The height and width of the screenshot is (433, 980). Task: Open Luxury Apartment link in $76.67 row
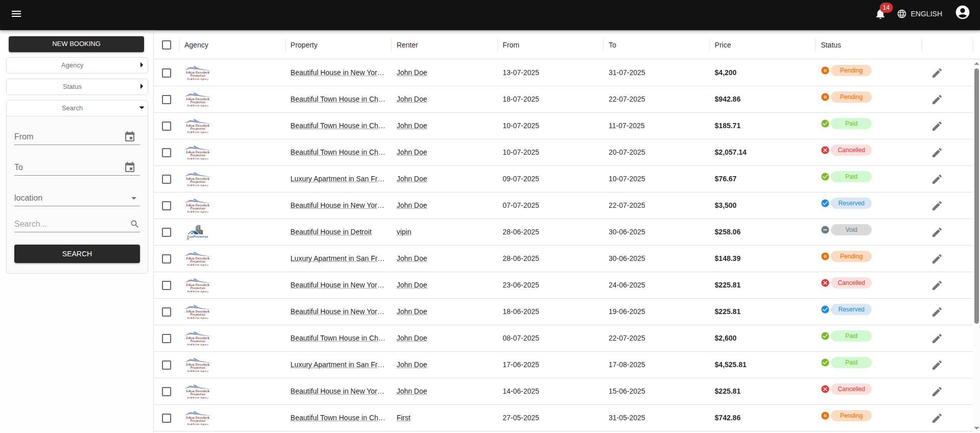pos(337,179)
